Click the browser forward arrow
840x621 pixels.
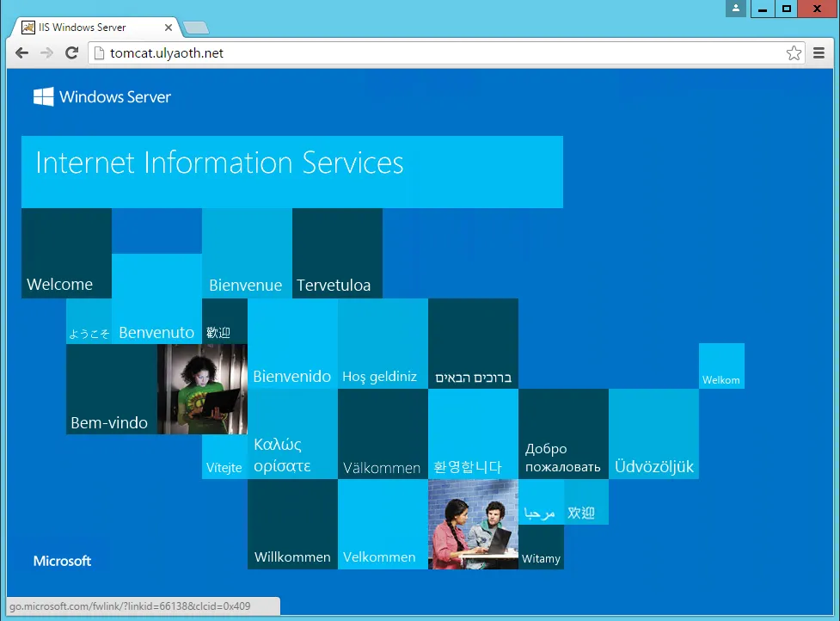(x=46, y=53)
